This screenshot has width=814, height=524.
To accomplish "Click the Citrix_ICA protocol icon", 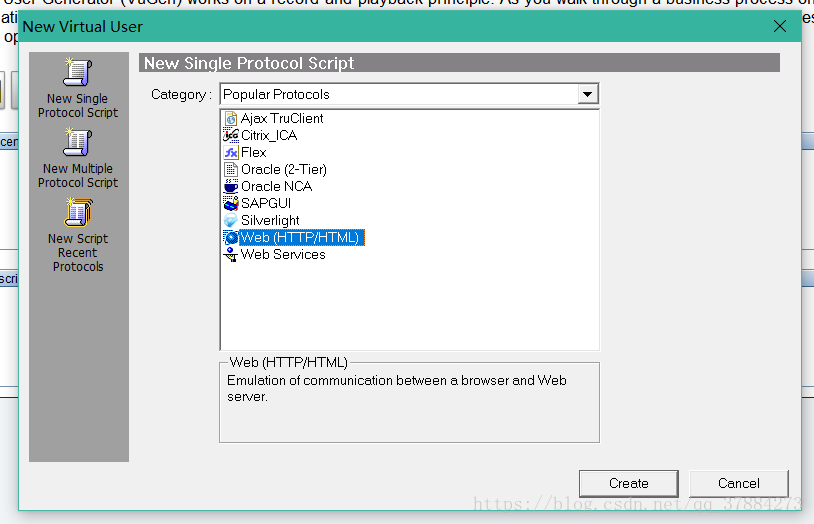I will (231, 136).
